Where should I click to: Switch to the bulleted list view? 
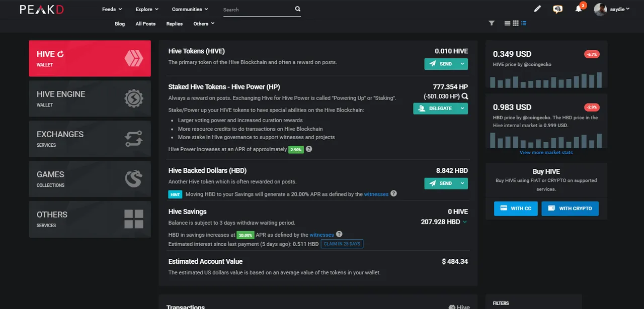point(524,23)
